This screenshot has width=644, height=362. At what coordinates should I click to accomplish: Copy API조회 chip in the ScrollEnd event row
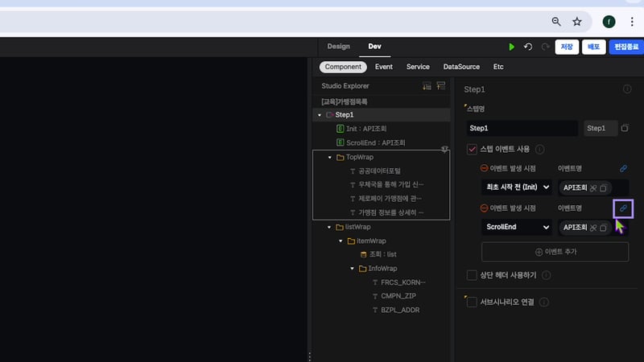603,228
